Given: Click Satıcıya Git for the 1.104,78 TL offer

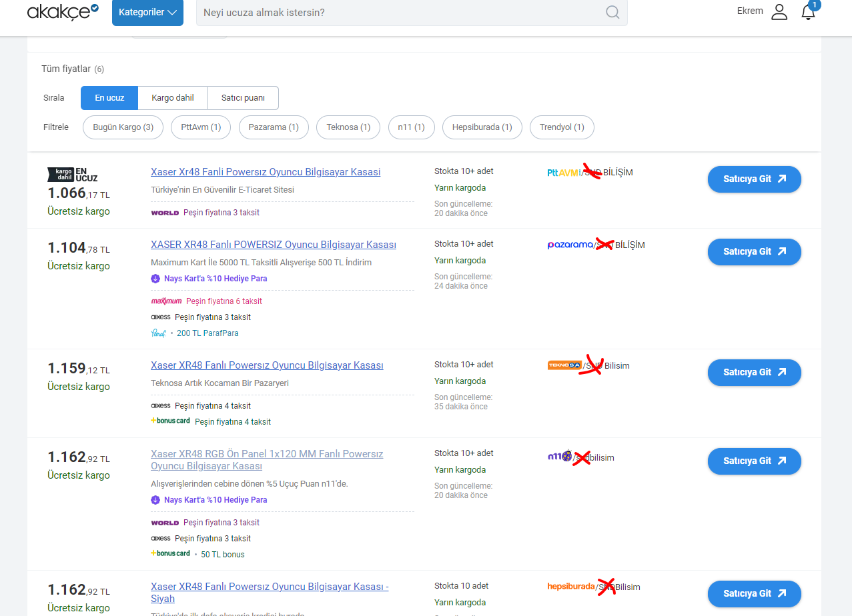Looking at the screenshot, I should coord(755,252).
